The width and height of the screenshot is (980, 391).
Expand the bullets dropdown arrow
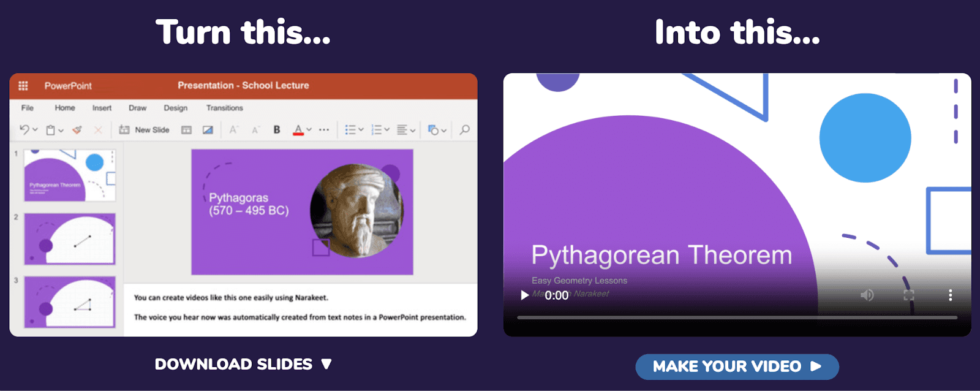[x=361, y=130]
